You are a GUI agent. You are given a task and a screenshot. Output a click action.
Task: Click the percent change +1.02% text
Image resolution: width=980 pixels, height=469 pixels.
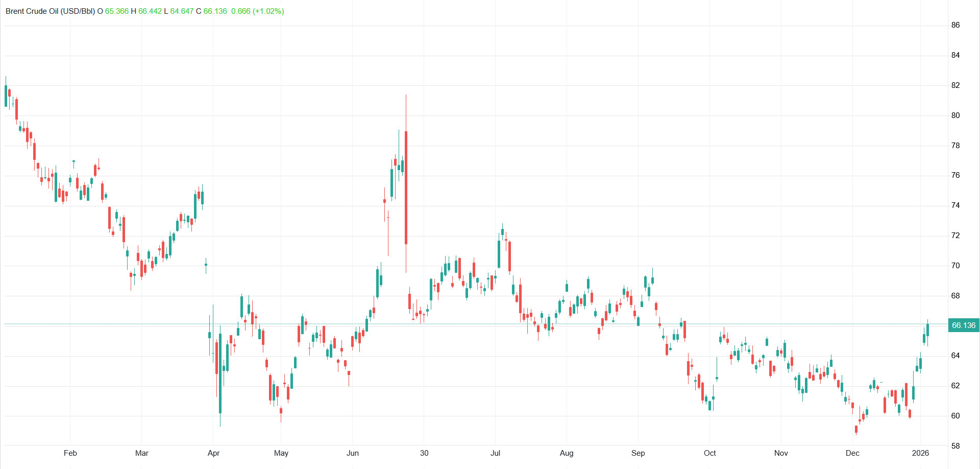pos(268,11)
